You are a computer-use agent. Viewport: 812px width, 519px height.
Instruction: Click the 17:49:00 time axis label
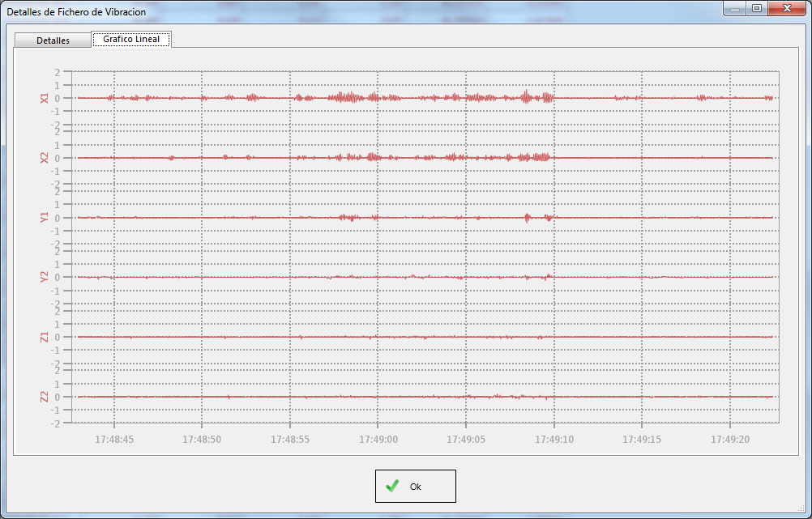(x=378, y=439)
